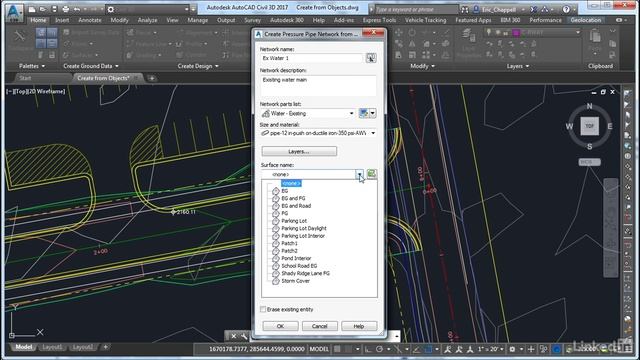Select Shady Ridge Lane FG surface
Image resolution: width=640 pixels, height=360 pixels.
pos(305,273)
